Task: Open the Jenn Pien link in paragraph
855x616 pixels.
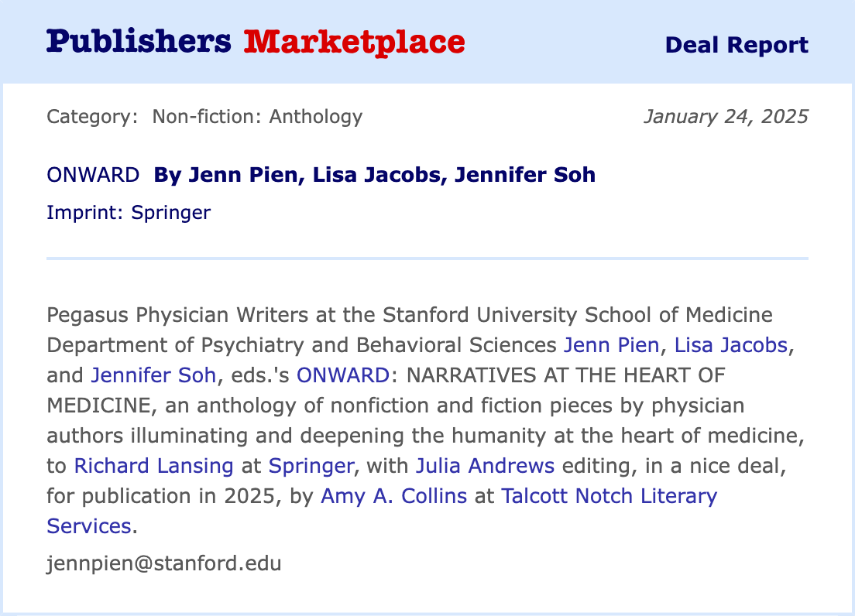Action: point(613,345)
